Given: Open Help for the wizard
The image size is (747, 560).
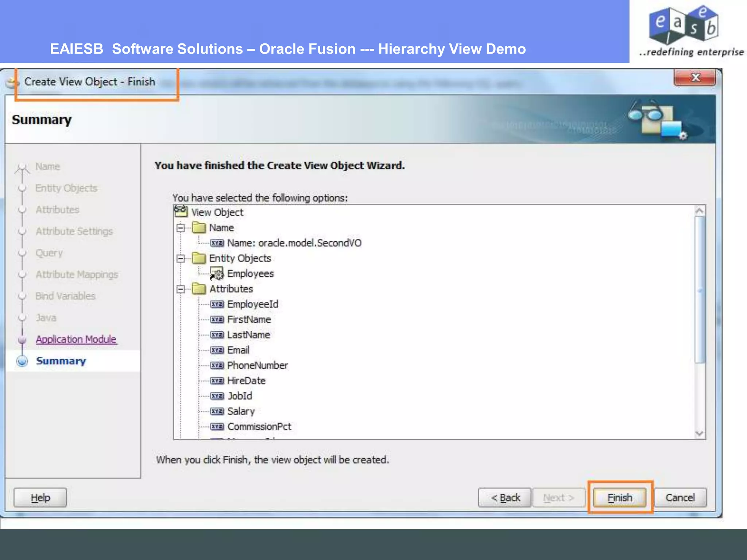Looking at the screenshot, I should pos(40,498).
